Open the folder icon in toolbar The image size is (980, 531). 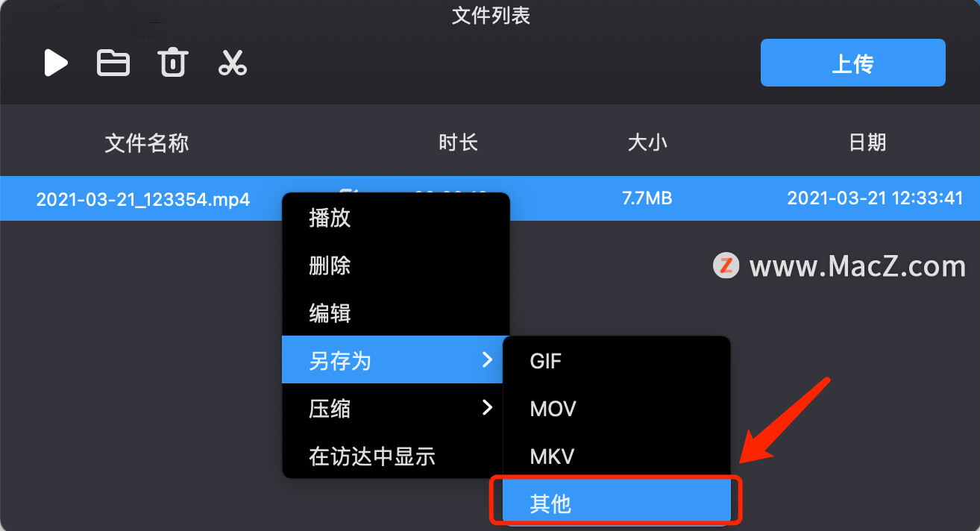point(113,63)
